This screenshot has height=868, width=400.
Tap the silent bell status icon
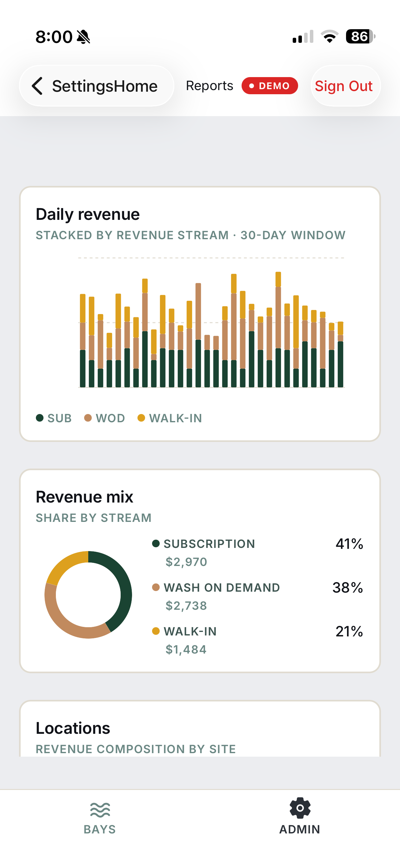coord(83,37)
